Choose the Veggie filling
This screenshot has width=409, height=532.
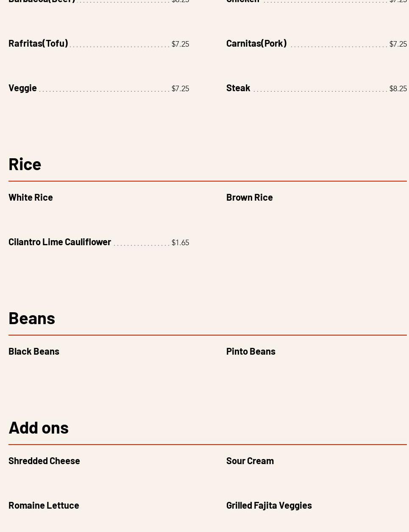(22, 88)
